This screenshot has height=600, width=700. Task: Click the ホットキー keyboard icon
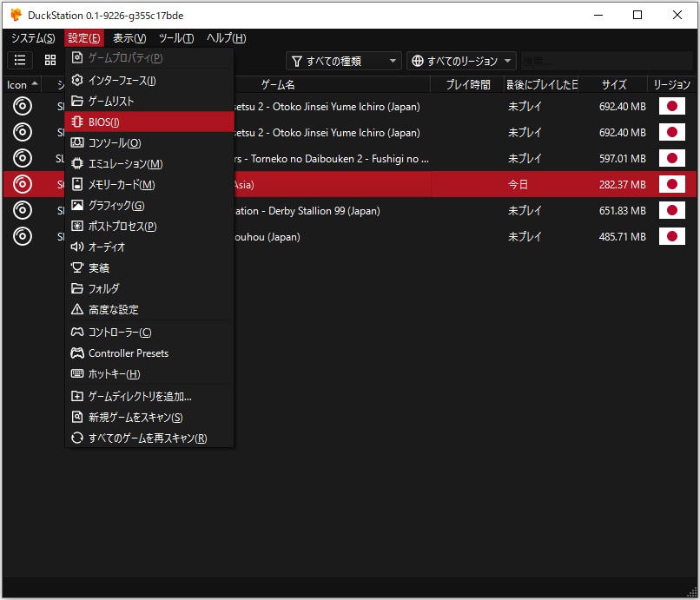click(x=77, y=373)
